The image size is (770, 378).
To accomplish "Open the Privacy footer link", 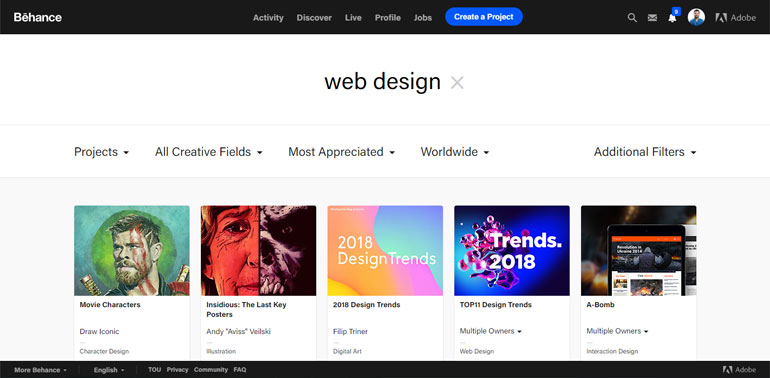I will coord(177,370).
